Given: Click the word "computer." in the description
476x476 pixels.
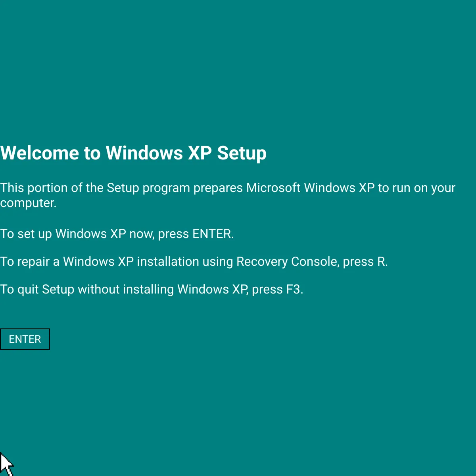Looking at the screenshot, I should tap(28, 203).
